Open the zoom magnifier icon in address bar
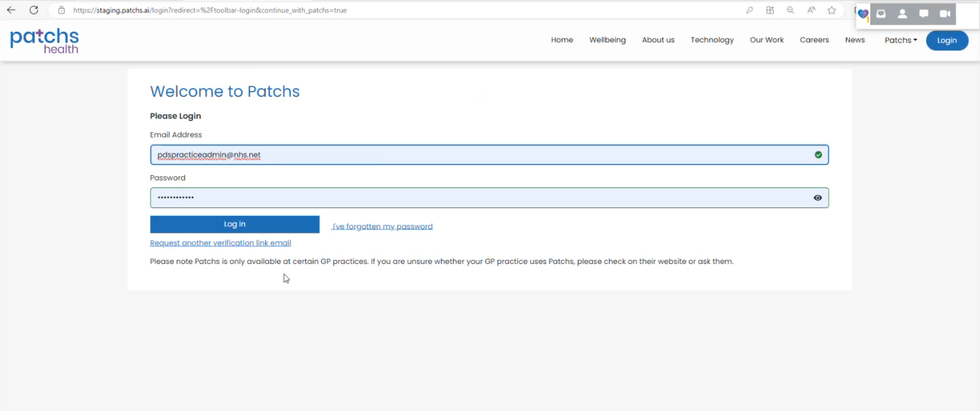Viewport: 980px width, 411px height. (790, 10)
